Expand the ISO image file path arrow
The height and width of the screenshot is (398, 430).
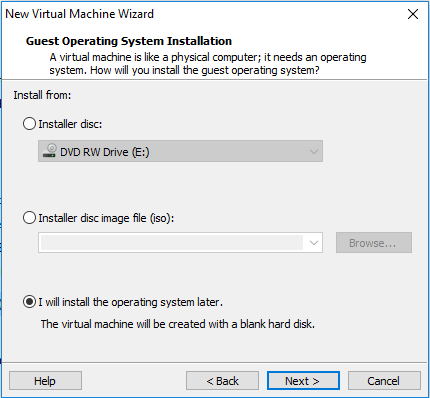pos(313,243)
